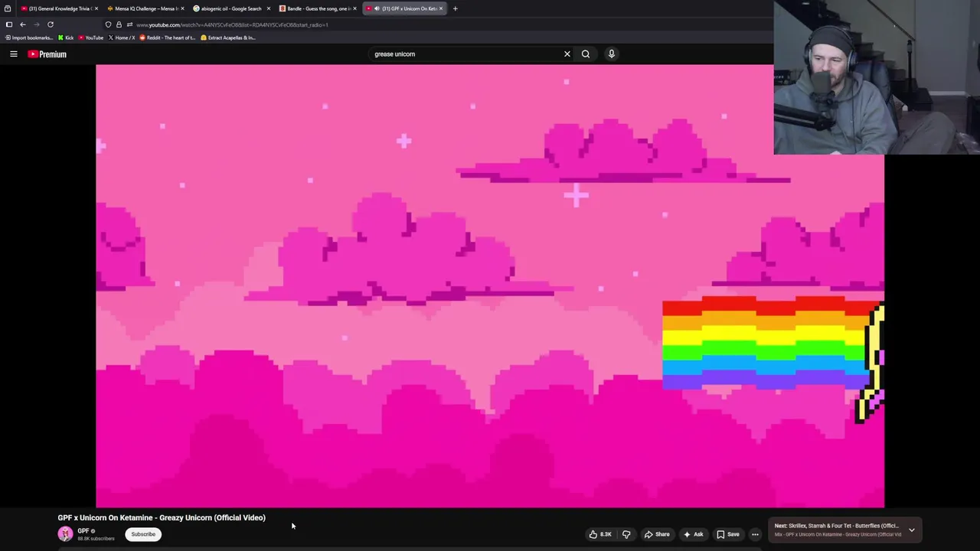Click the 88.8K subscribers text
Image resolution: width=980 pixels, height=551 pixels.
point(96,539)
